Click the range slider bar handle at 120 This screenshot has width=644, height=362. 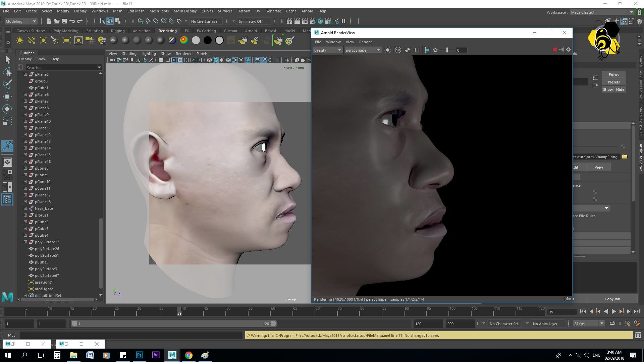pos(273,323)
